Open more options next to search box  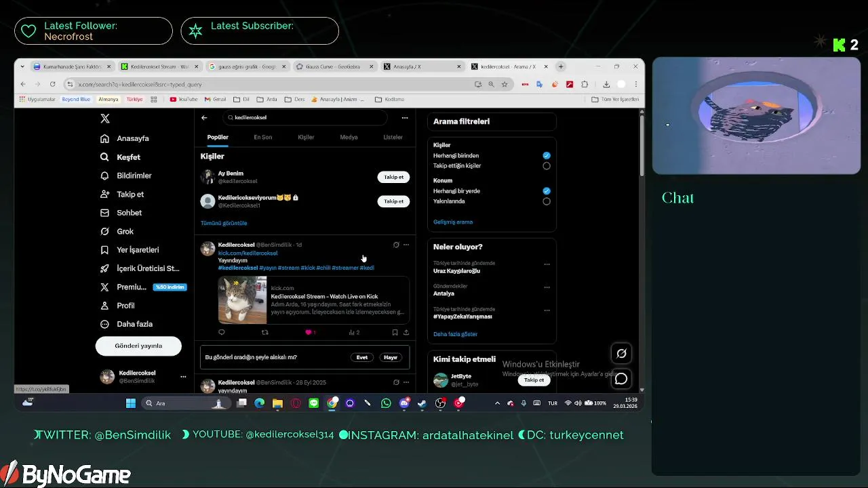[405, 117]
